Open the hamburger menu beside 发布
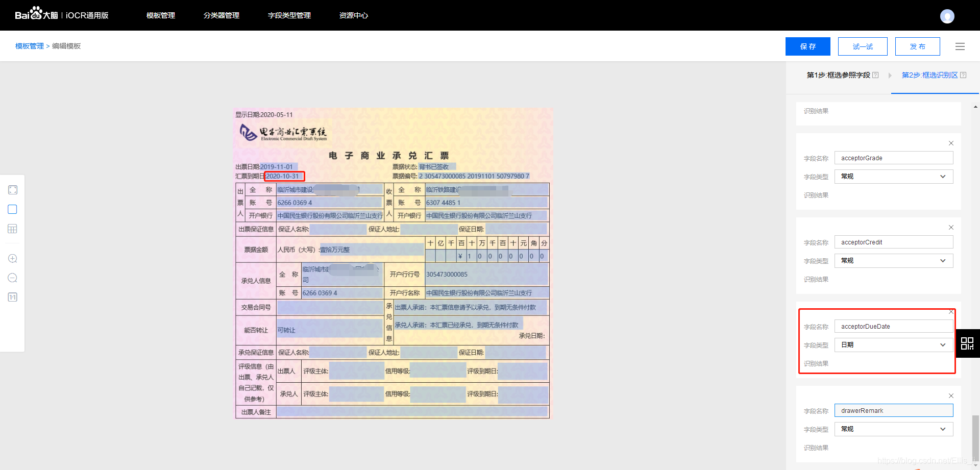This screenshot has height=470, width=980. (x=960, y=46)
